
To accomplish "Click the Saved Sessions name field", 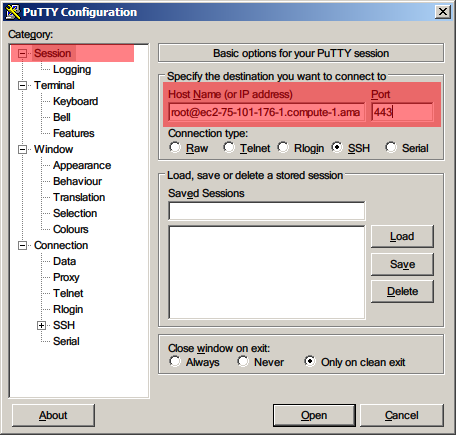I will pos(267,211).
